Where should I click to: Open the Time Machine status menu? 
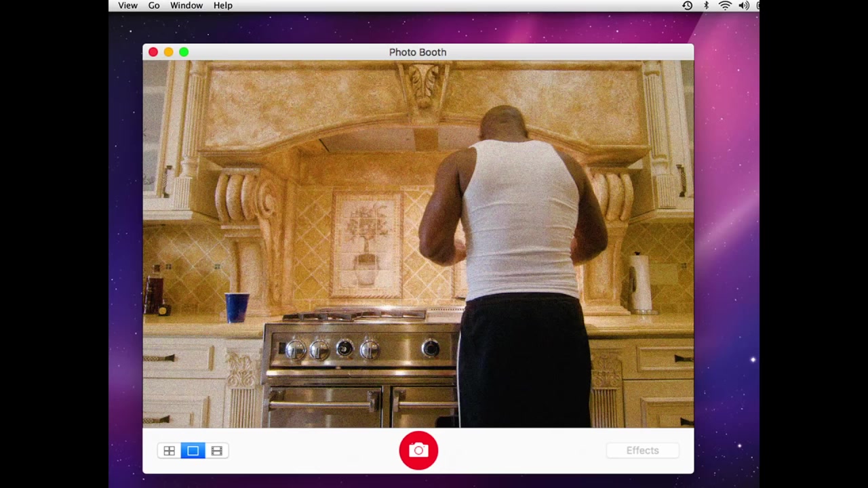688,5
